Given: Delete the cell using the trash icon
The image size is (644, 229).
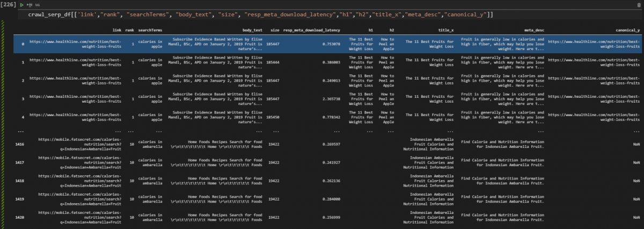Looking at the screenshot, I should point(639,4).
